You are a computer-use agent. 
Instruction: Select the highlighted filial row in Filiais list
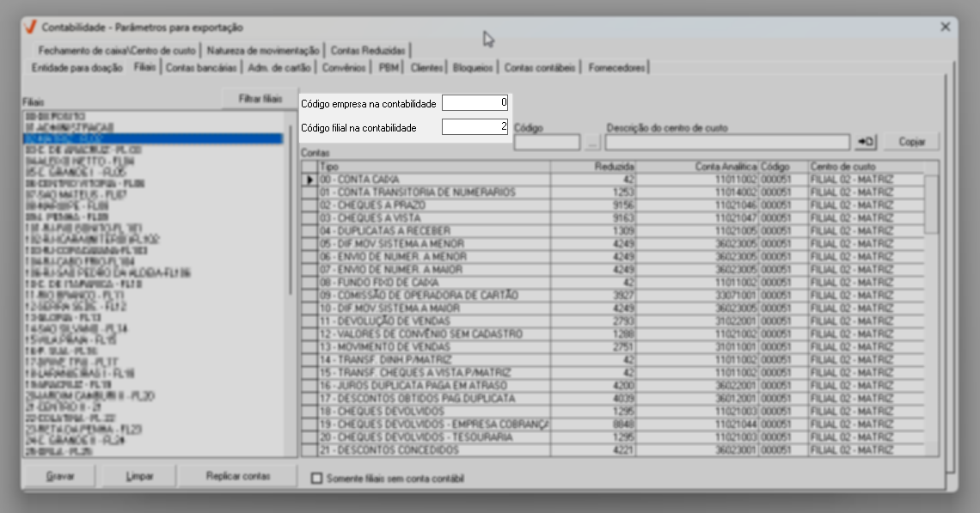153,138
